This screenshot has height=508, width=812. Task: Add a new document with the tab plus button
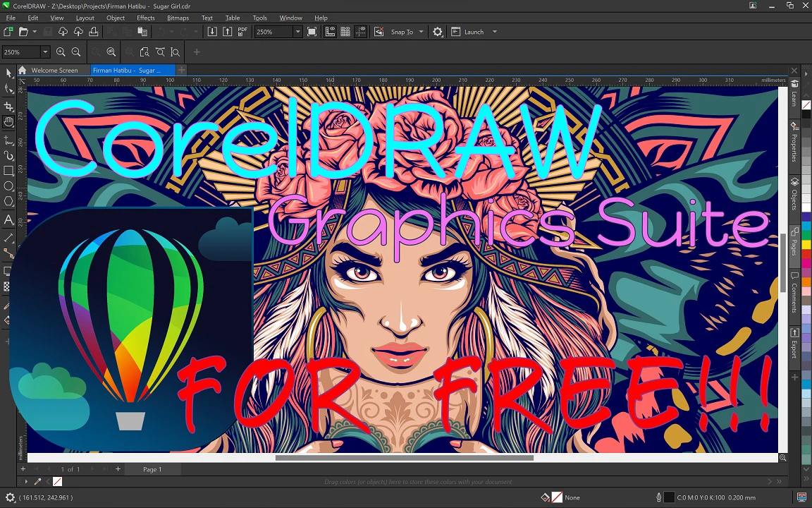pos(181,69)
